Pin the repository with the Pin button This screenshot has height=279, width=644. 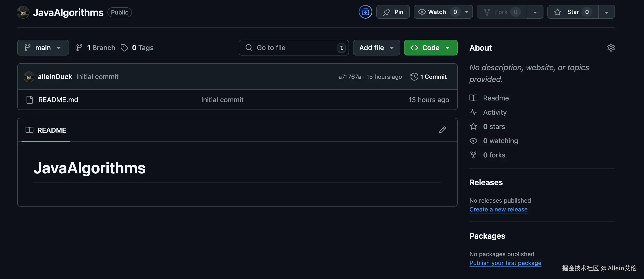pyautogui.click(x=393, y=12)
